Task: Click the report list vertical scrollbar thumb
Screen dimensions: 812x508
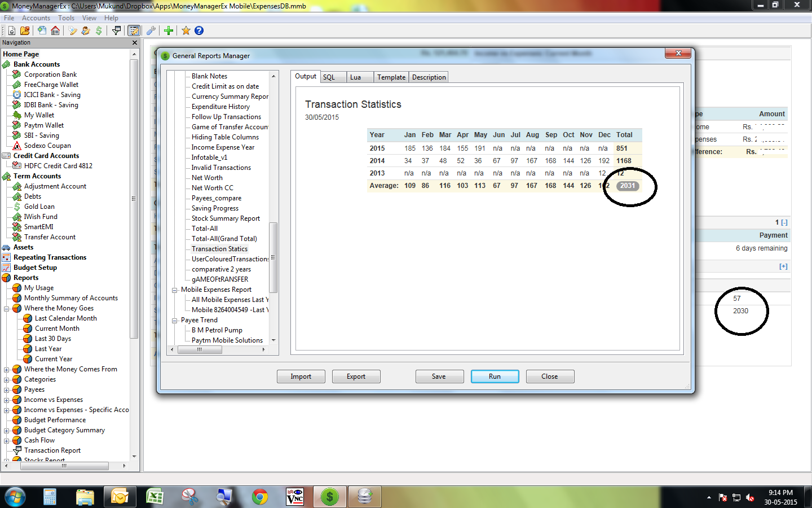Action: (273, 257)
